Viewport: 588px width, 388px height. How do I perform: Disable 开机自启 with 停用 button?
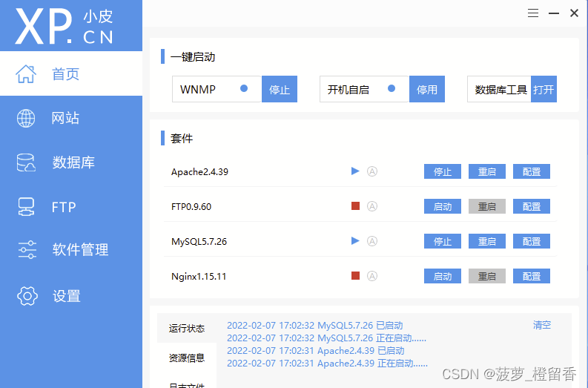pyautogui.click(x=427, y=89)
